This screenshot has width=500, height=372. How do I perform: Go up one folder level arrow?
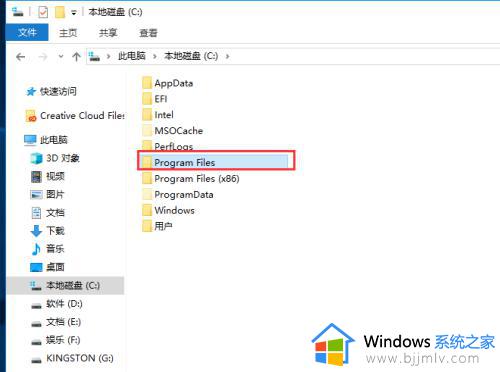tap(76, 57)
